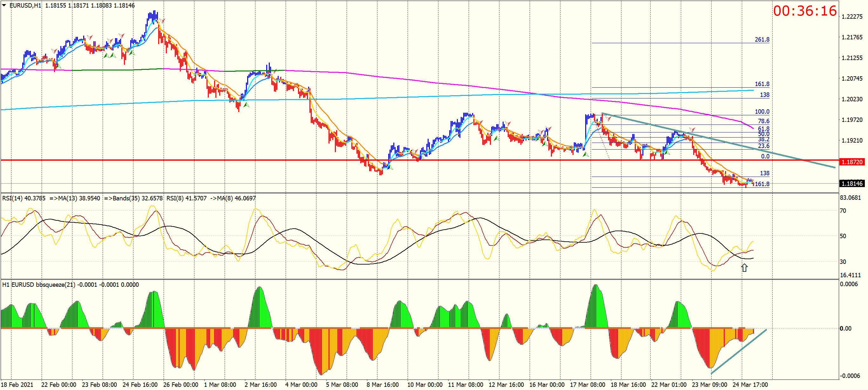Click the red 1.18720 price label
Screen dimensions: 868x390
point(851,162)
